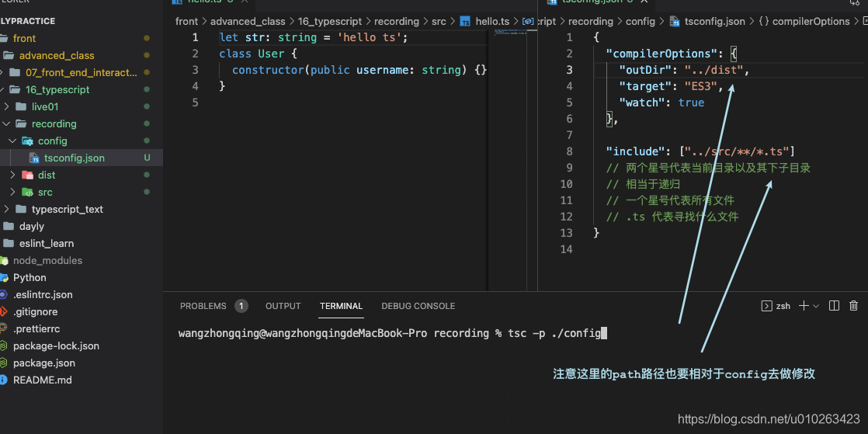Click the config folder icon
The width and height of the screenshot is (868, 434).
27,141
